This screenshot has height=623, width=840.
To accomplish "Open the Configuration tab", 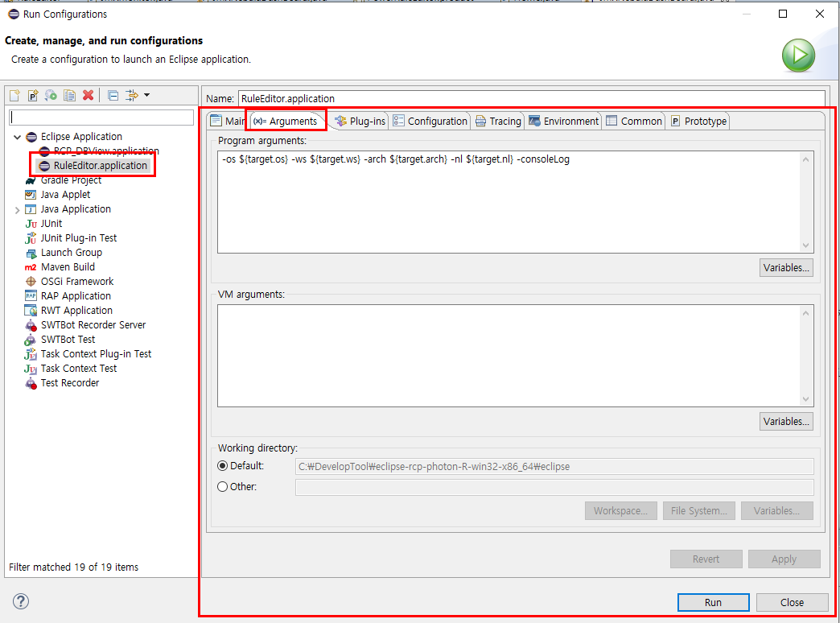I will point(430,122).
